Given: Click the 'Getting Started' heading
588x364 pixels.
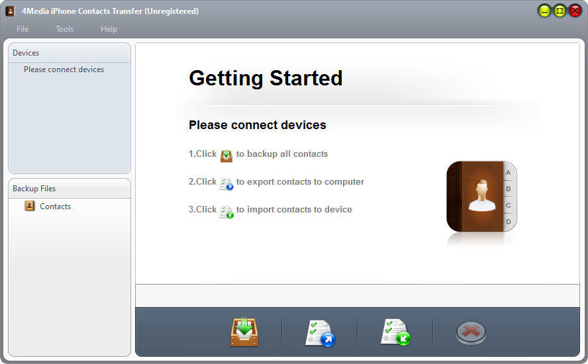Looking at the screenshot, I should click(x=266, y=78).
